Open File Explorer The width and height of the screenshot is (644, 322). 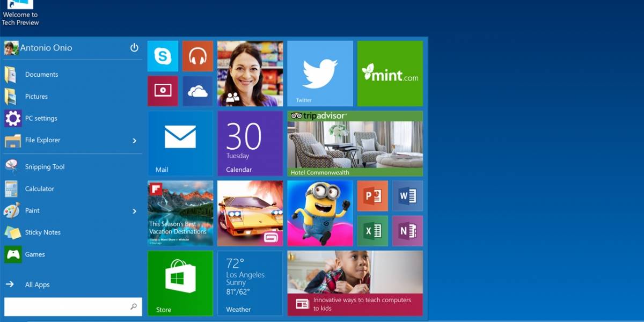[73, 140]
